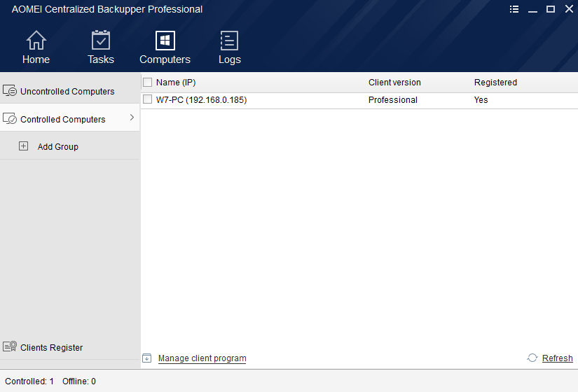Tick the select-all checkbox beside Name (IP)

coord(147,82)
